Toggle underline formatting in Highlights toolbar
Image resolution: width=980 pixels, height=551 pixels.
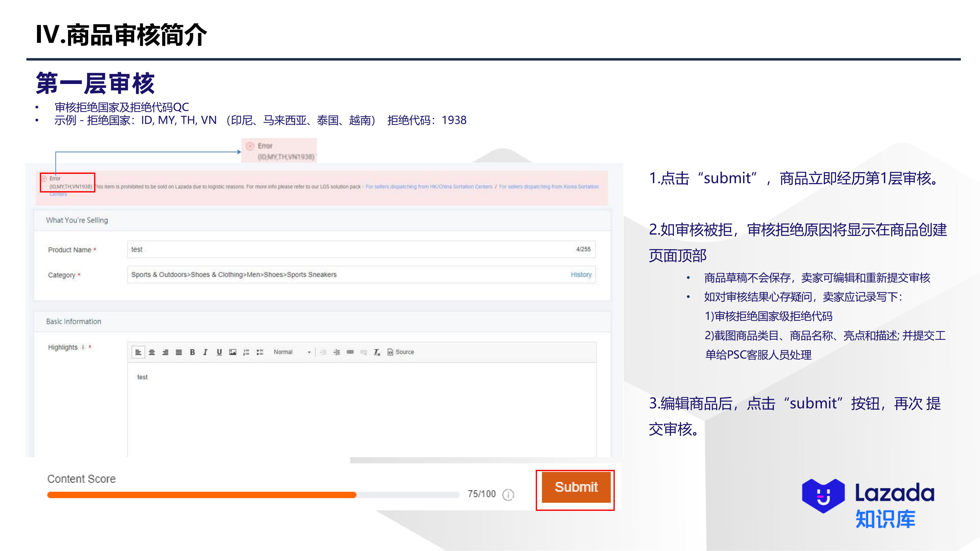(219, 352)
